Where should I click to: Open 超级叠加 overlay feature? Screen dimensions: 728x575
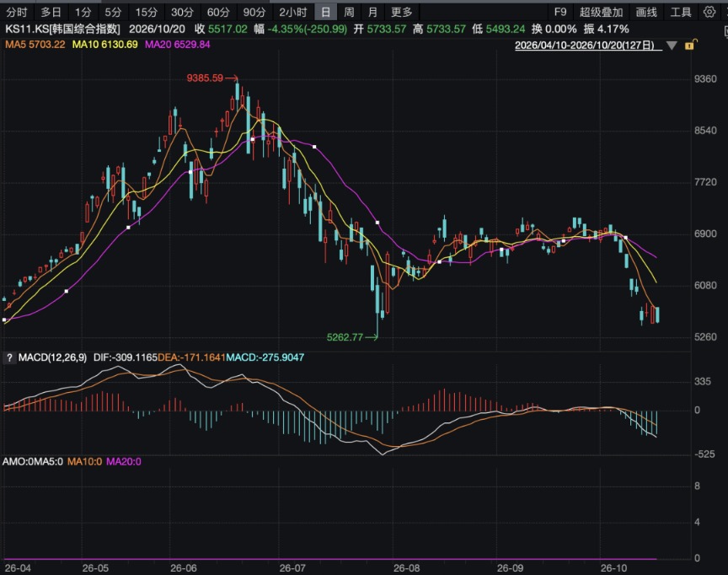click(602, 12)
